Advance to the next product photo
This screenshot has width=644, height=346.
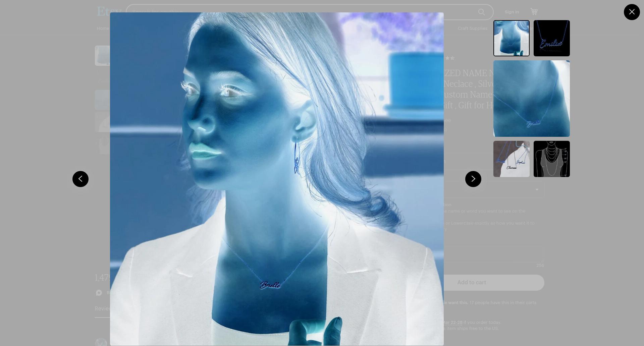[x=473, y=179]
